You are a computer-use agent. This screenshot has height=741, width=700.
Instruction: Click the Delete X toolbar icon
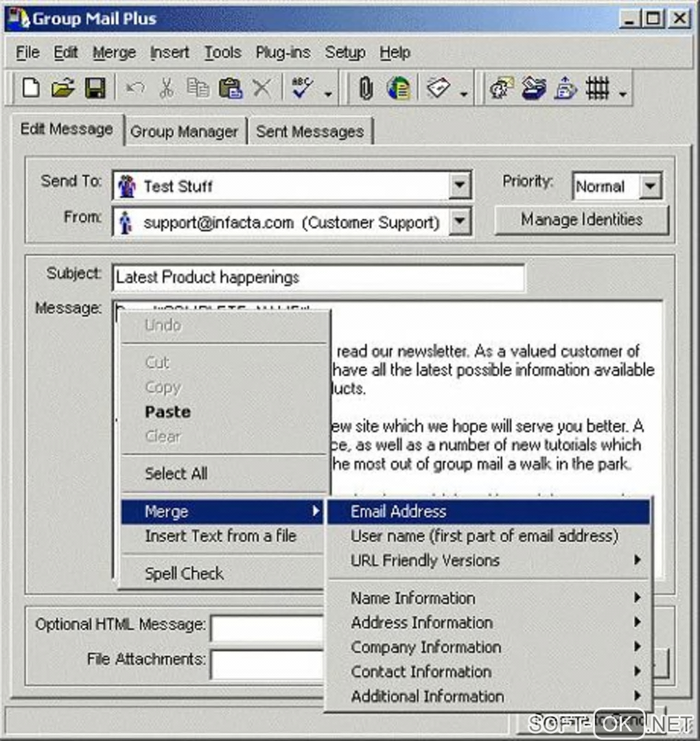pos(262,88)
